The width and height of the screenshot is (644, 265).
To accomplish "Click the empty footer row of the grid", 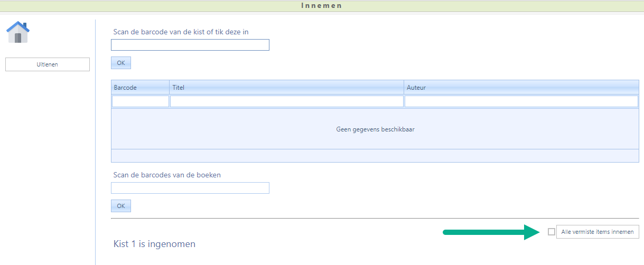I will click(x=375, y=156).
